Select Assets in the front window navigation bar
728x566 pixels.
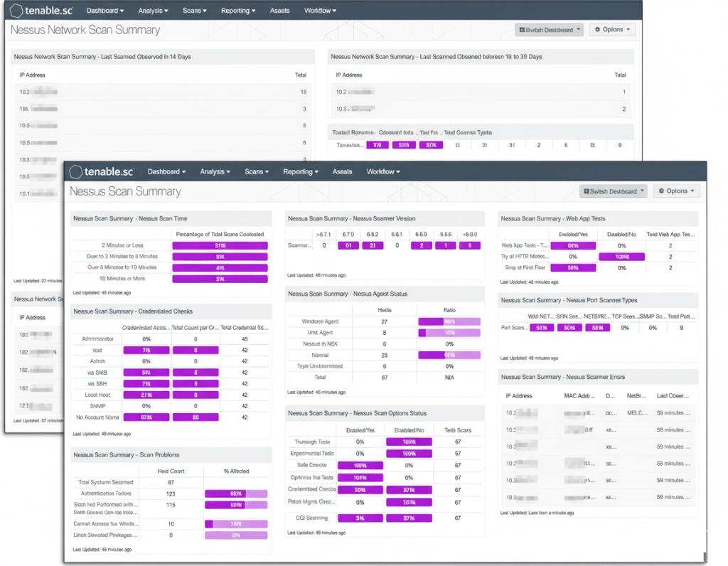tap(343, 172)
